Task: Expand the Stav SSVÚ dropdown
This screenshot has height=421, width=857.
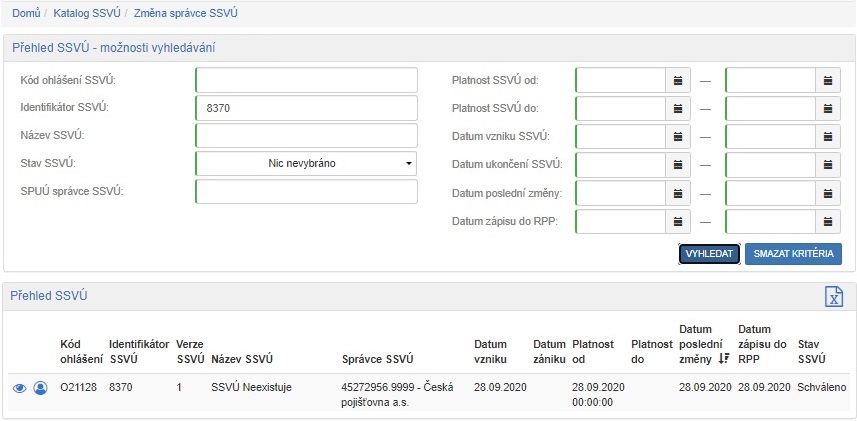Action: click(306, 164)
